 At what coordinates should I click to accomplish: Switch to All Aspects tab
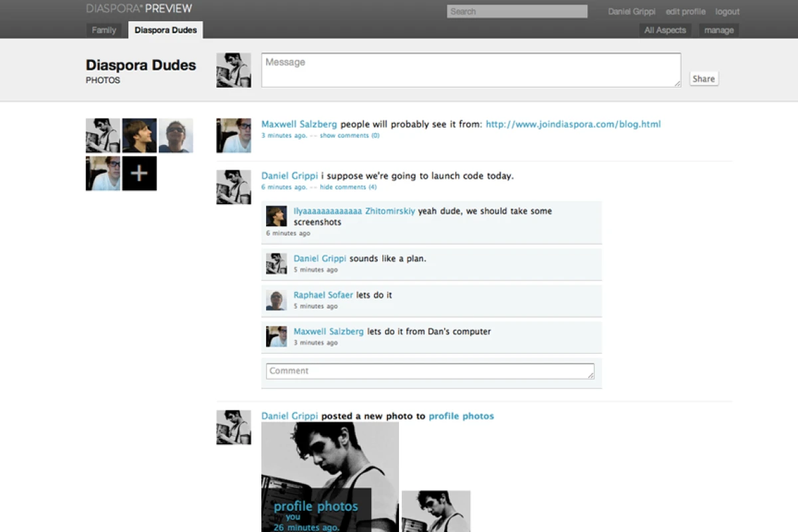[665, 30]
